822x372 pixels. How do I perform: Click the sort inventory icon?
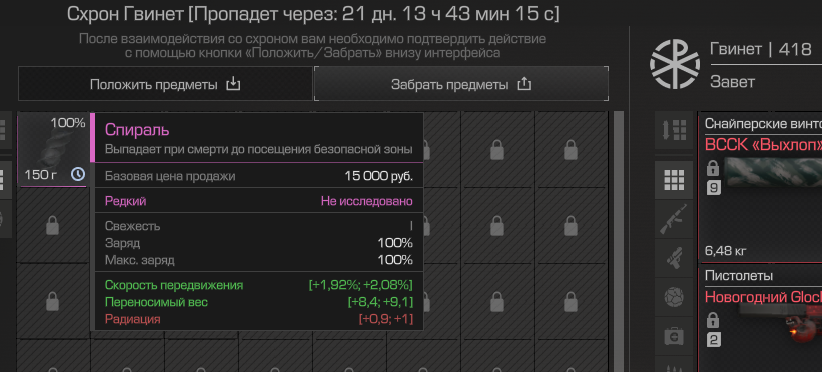coord(674,129)
